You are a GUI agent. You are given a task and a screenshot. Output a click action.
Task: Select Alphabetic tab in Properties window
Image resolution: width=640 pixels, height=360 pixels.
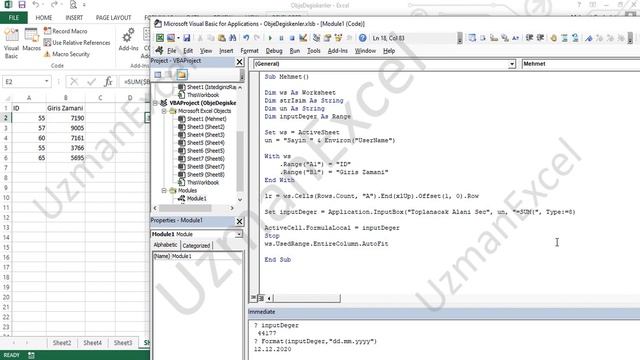[x=165, y=245]
